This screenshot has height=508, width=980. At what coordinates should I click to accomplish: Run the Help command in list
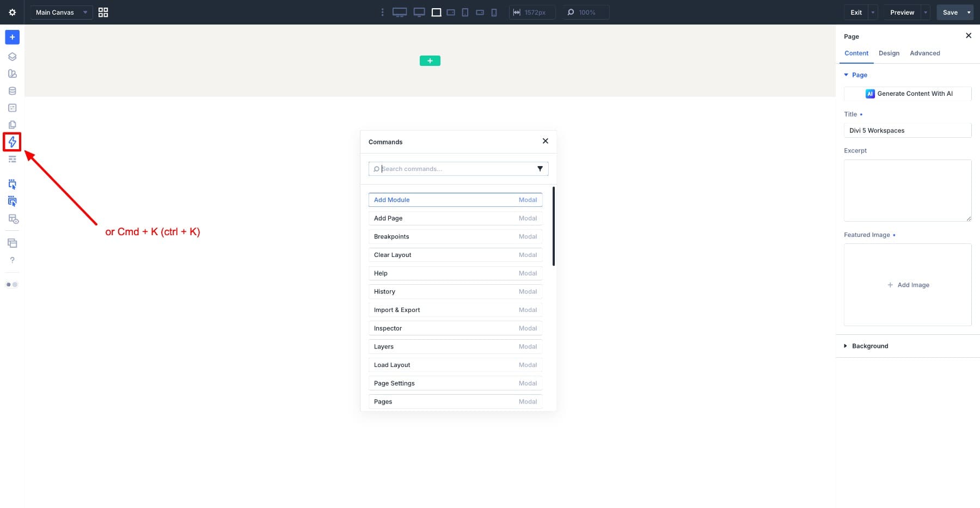[455, 273]
